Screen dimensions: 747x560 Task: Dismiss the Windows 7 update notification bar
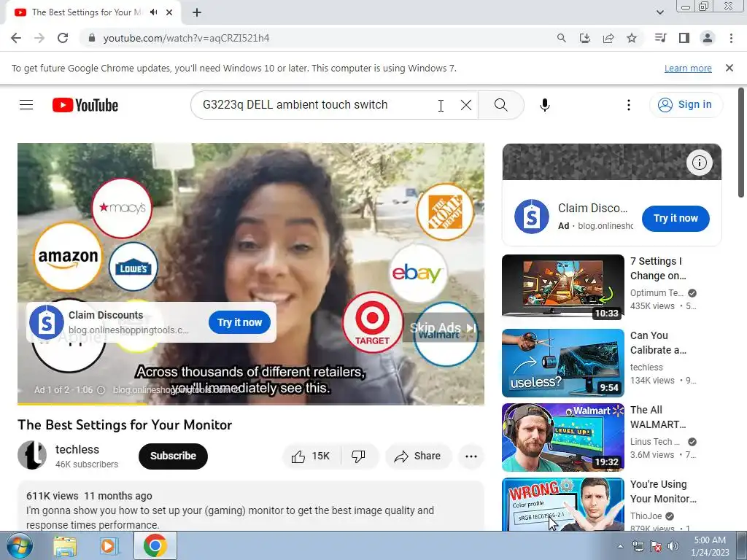[729, 68]
